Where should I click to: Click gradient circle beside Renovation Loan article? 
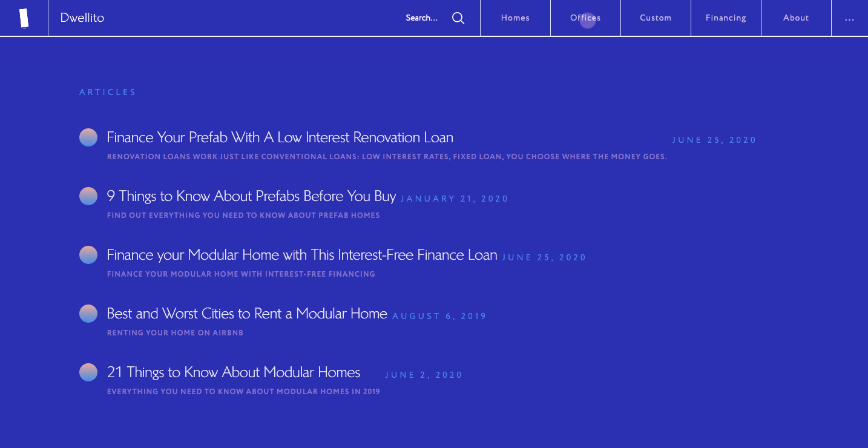pos(88,137)
